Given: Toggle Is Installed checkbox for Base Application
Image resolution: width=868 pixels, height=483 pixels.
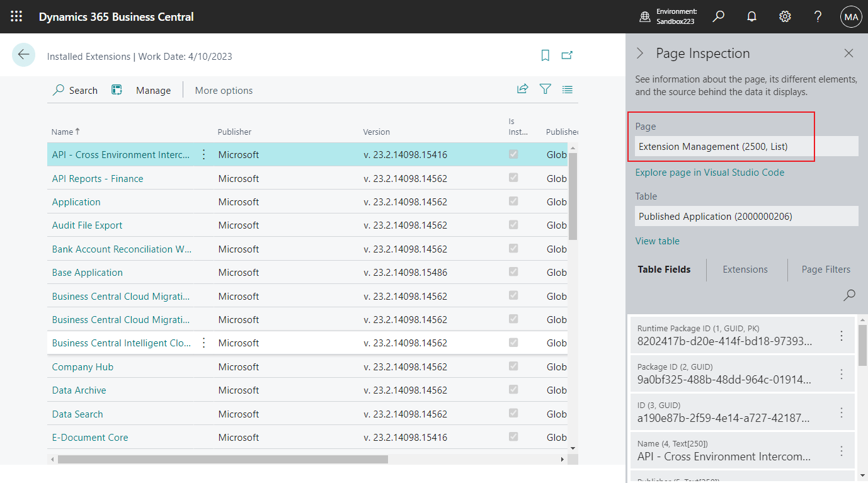Looking at the screenshot, I should point(513,272).
